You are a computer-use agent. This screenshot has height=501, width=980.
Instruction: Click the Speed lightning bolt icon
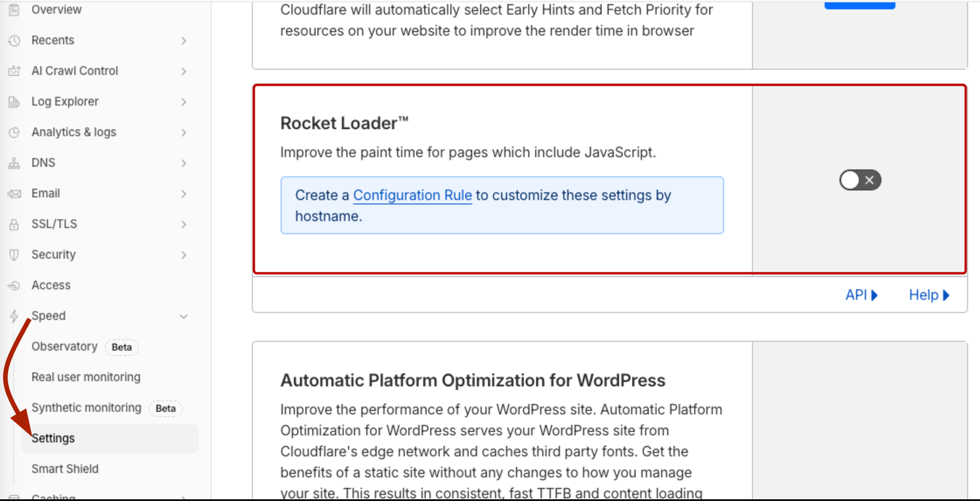[x=14, y=316]
